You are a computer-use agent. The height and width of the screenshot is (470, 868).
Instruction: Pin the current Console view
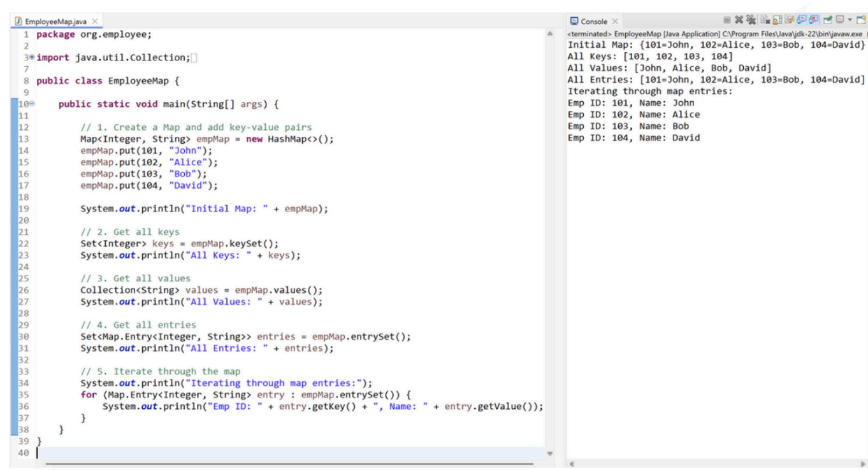827,20
